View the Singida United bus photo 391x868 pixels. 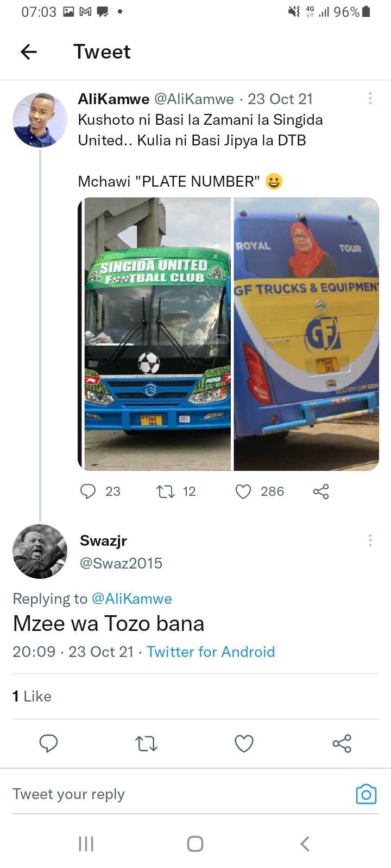click(155, 334)
